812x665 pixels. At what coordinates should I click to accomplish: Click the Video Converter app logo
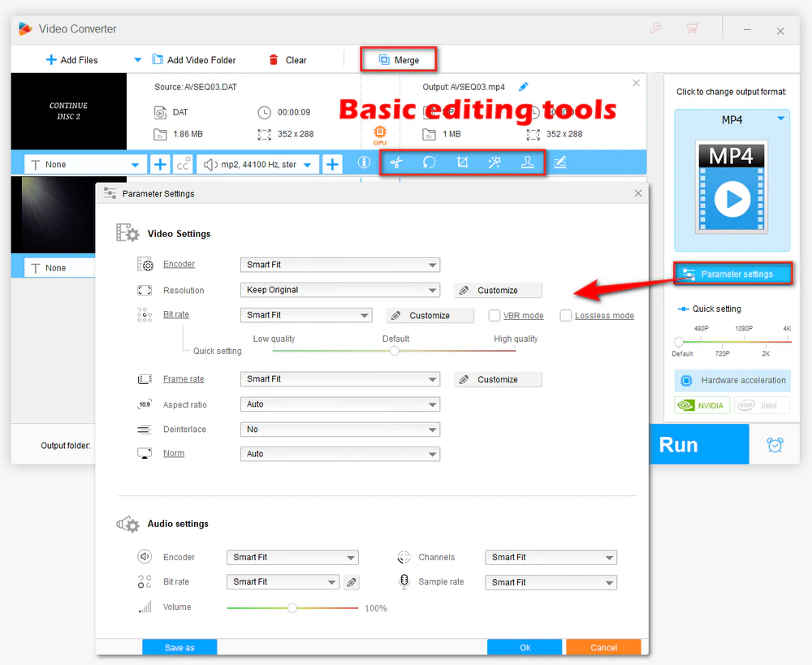(25, 29)
